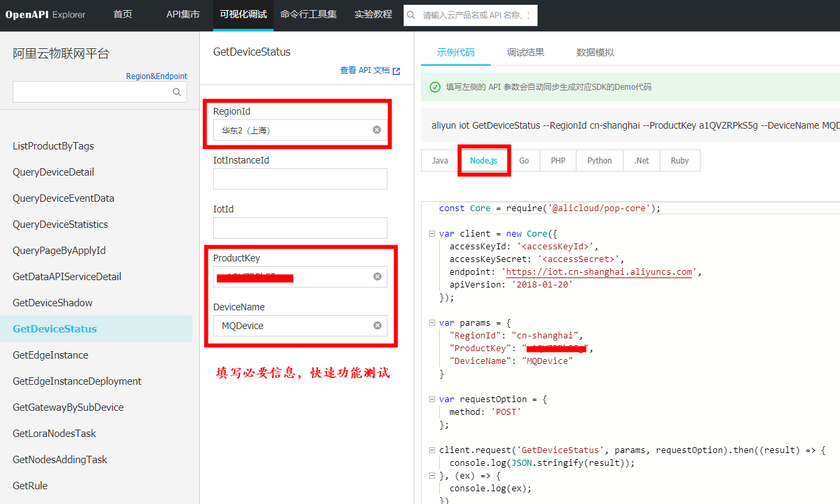Clear the ProductKey field with its X icon

(x=377, y=276)
